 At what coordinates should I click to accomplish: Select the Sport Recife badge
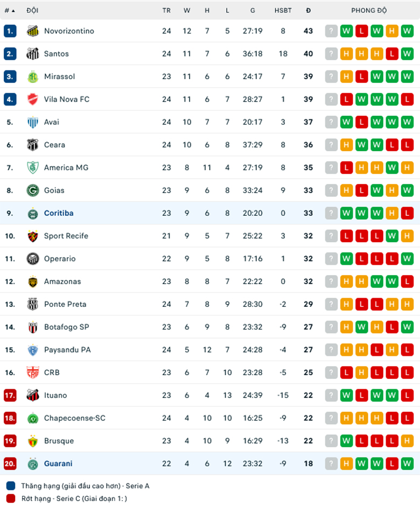(32, 236)
